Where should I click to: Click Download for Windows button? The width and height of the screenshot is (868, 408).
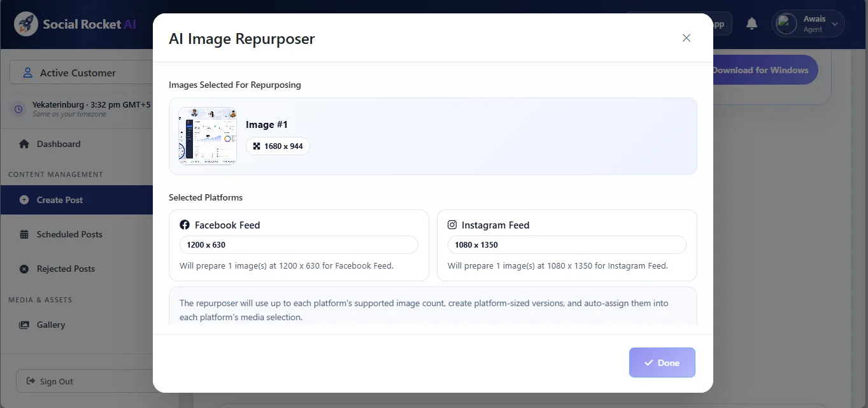tap(765, 70)
